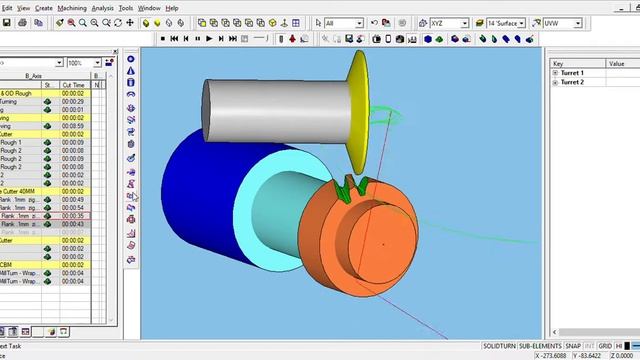Click the green diamond solid icon
The image size is (640, 360).
[x=439, y=39]
